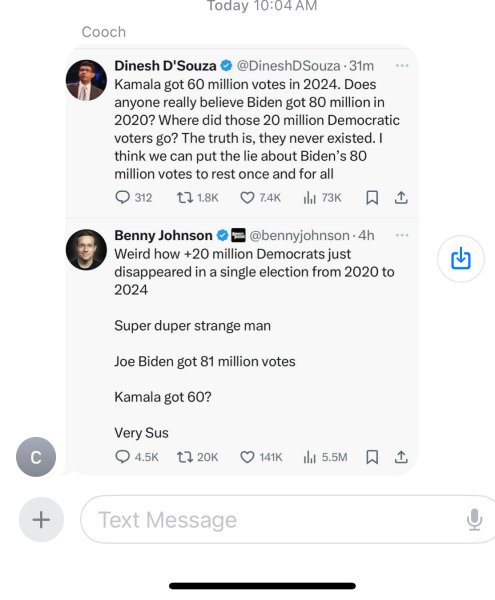
Task: Start dictation with the microphone icon
Action: click(474, 520)
